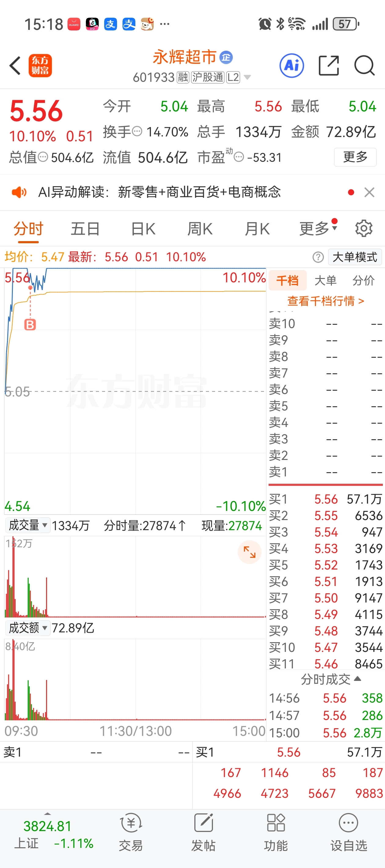Open the 成交额 indicator dropdown
The image size is (385, 868).
coord(28,628)
